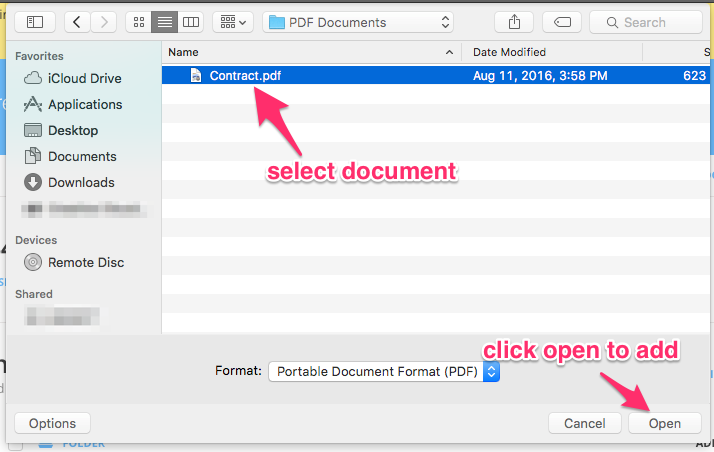714x452 pixels.
Task: Go back with the left chevron
Action: (78, 22)
